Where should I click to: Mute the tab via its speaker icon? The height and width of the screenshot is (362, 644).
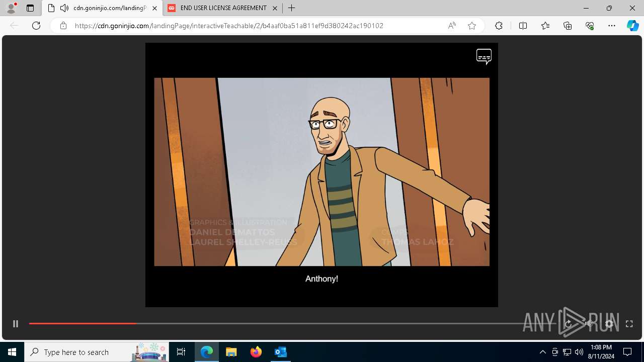pos(64,8)
